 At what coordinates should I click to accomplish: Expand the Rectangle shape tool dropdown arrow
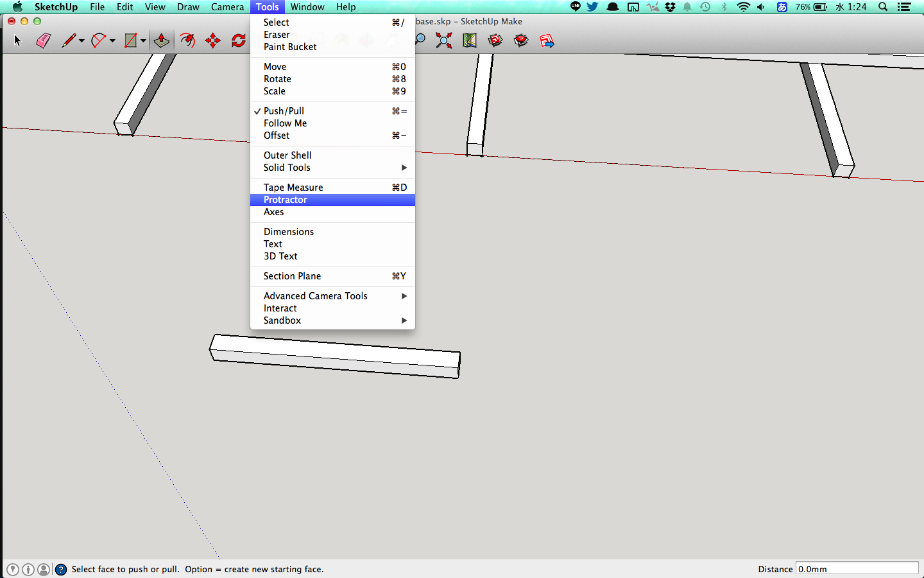(143, 41)
